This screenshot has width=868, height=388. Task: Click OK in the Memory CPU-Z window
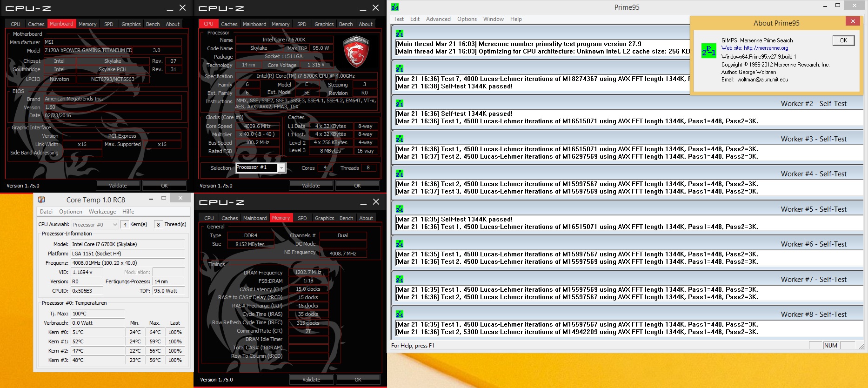(358, 380)
